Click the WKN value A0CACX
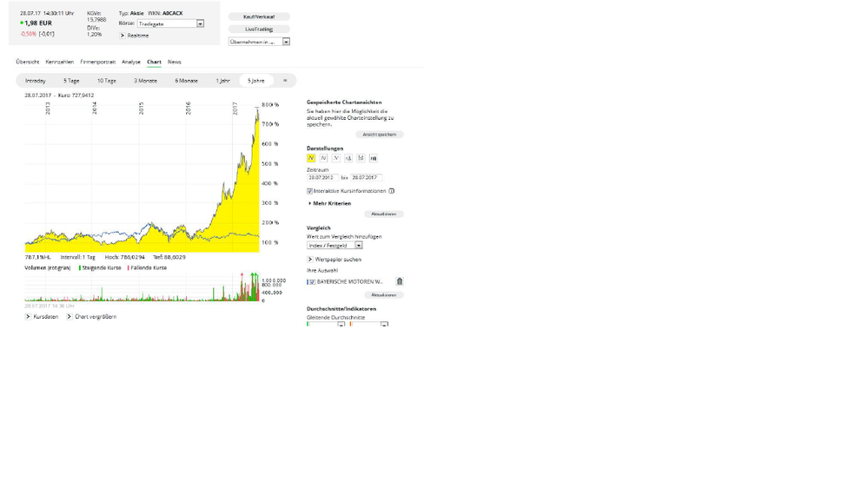868x488 pixels. [173, 13]
